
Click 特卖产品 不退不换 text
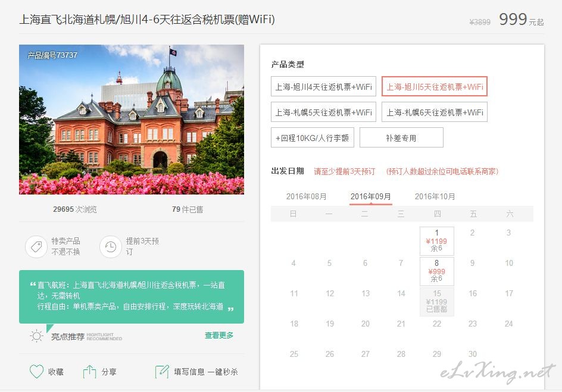[65, 246]
